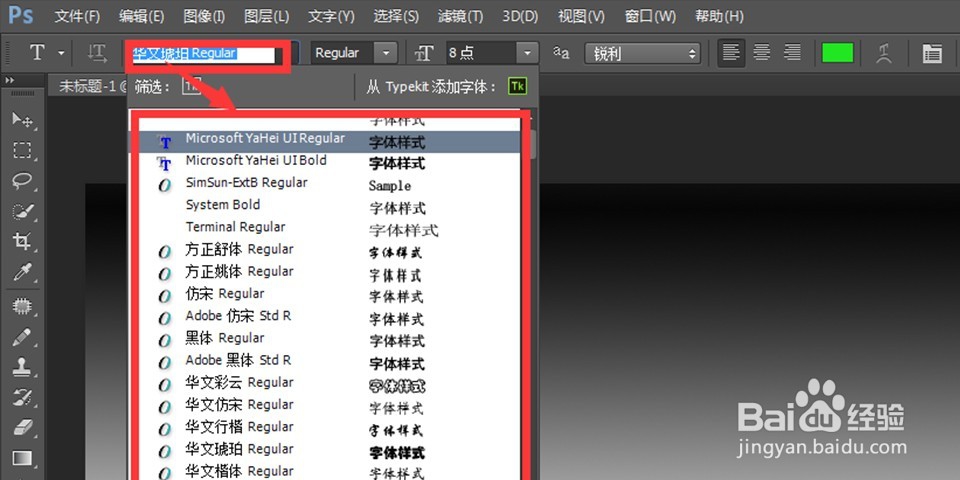Select the History Brush tool

pos(23,398)
